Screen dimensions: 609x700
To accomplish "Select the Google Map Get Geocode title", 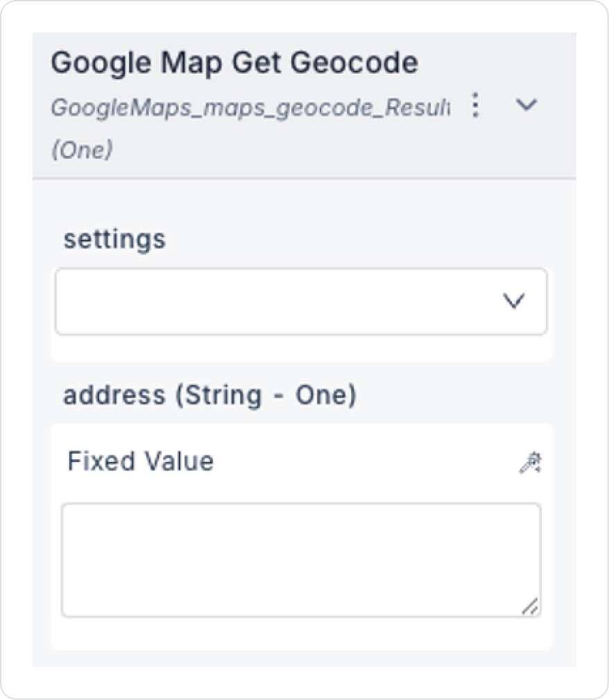I will [x=234, y=63].
